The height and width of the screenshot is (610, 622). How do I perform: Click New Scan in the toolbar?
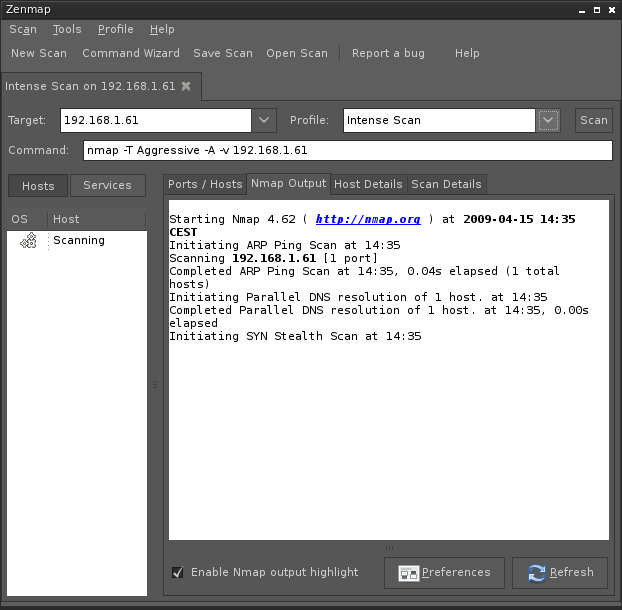pos(39,53)
